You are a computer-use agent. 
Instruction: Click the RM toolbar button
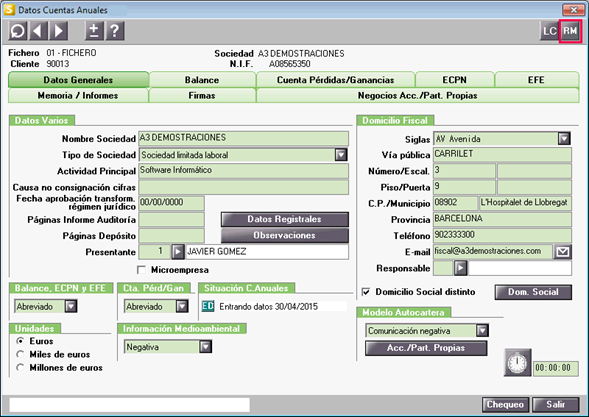[x=570, y=31]
